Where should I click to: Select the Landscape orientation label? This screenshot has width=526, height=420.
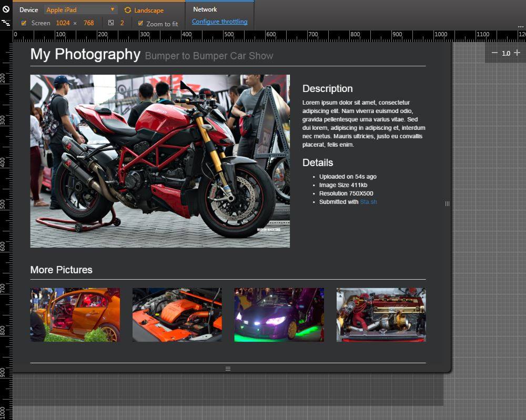point(149,11)
